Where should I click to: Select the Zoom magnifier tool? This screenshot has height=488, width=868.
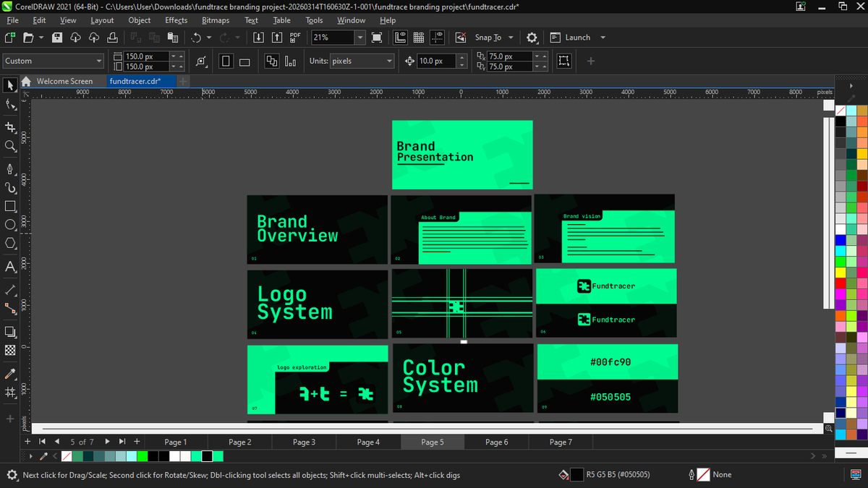click(10, 146)
